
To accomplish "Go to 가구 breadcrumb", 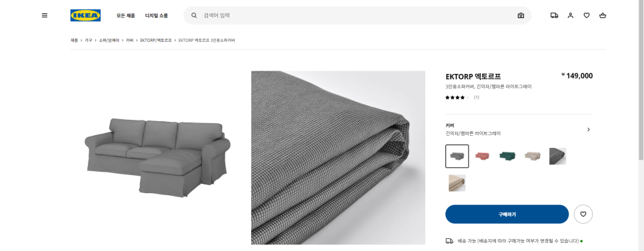I will (88, 41).
